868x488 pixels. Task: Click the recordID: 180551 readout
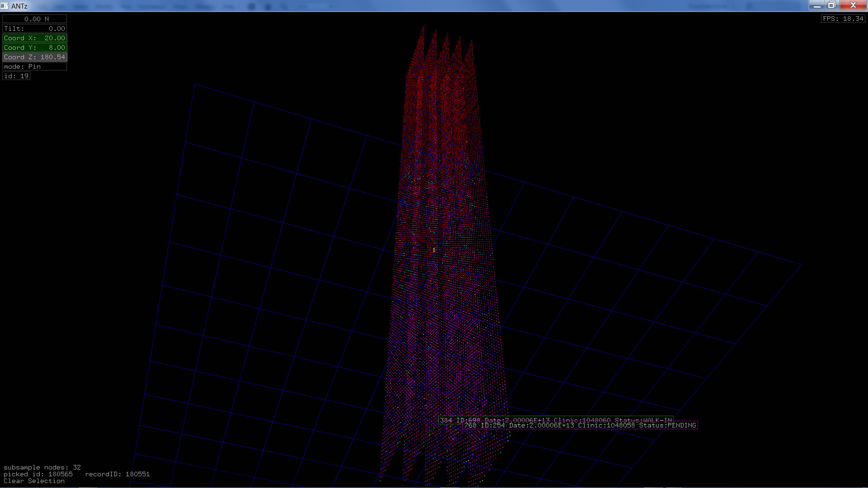coord(117,474)
